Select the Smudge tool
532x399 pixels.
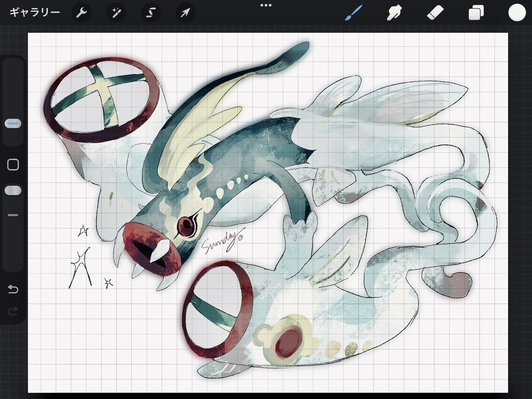(x=394, y=13)
